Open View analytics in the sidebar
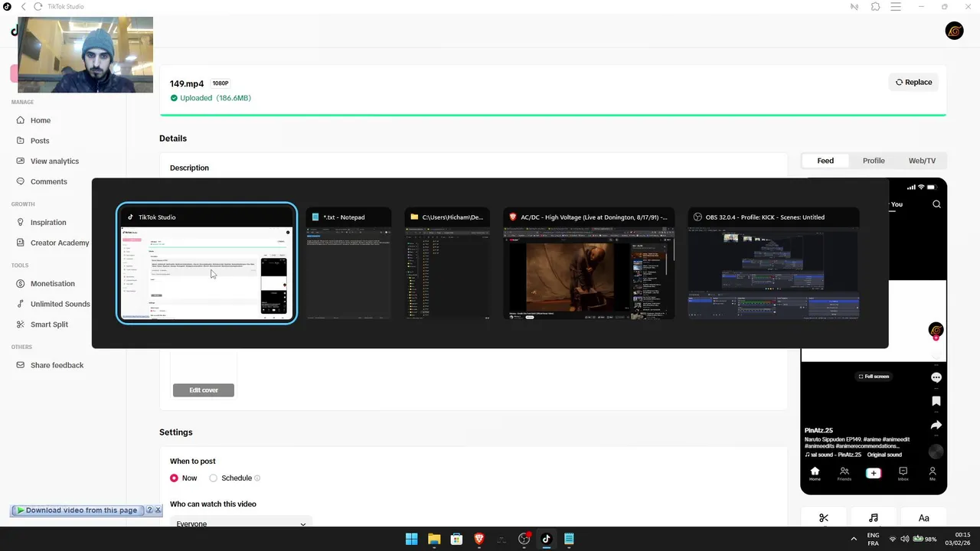The image size is (980, 551). [x=54, y=161]
